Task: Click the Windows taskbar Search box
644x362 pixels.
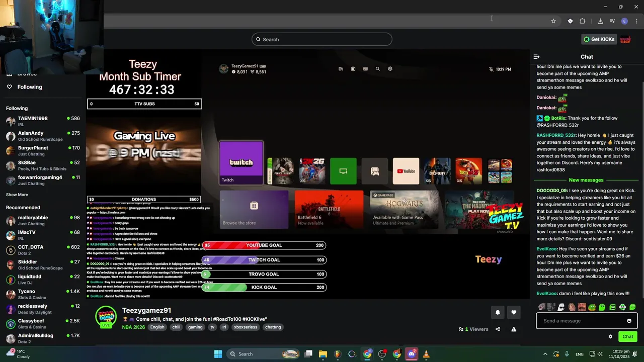Action: click(x=264, y=354)
